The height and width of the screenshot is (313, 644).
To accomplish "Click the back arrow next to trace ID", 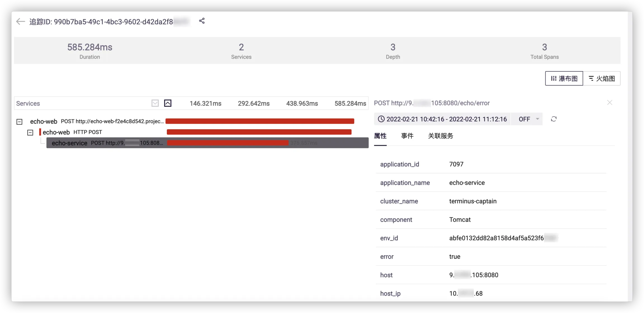I will tap(20, 21).
